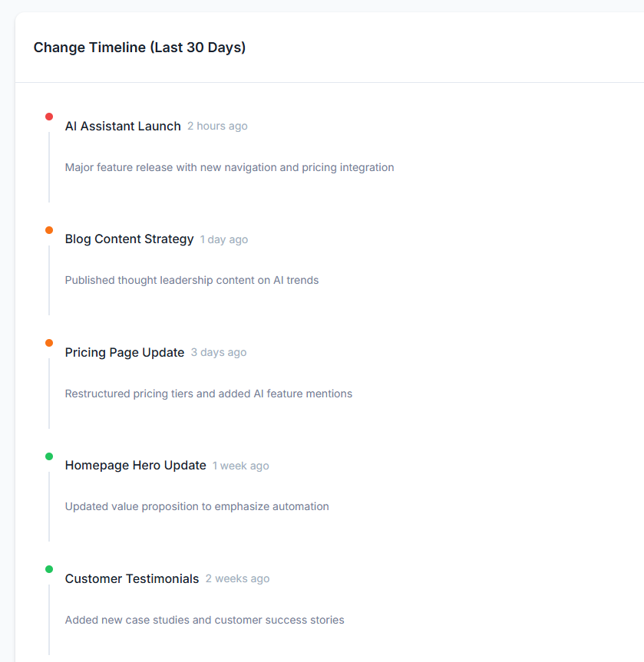Click the restructured pricing tiers description
The height and width of the screenshot is (662, 644).
click(x=208, y=394)
